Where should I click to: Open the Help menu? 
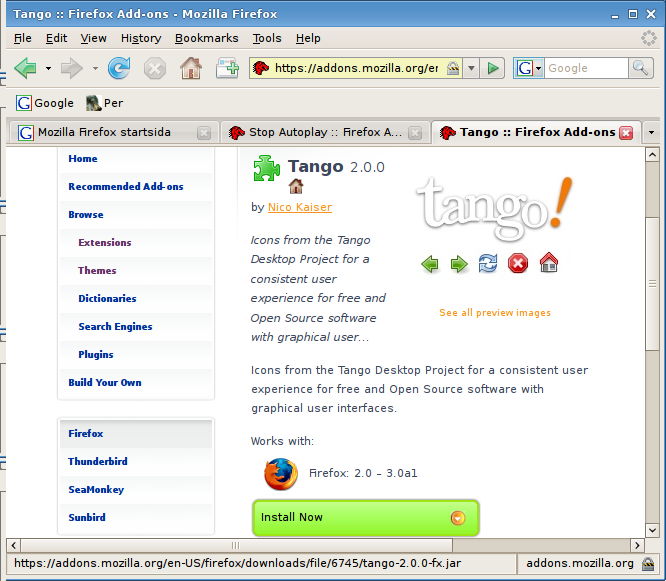308,38
